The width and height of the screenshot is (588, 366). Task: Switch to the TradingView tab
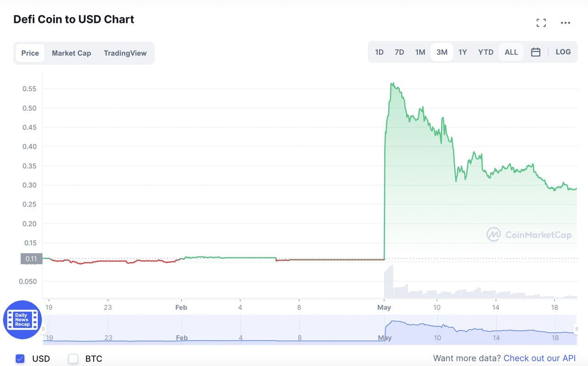(x=125, y=53)
